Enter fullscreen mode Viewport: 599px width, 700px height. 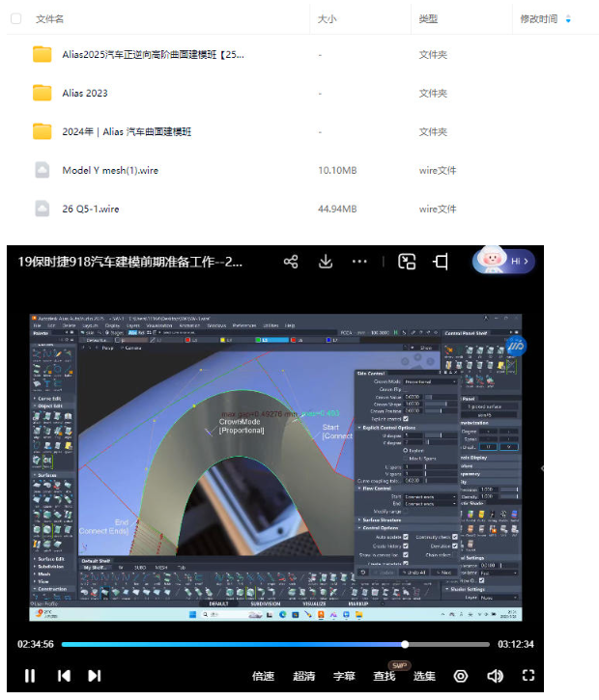point(528,676)
